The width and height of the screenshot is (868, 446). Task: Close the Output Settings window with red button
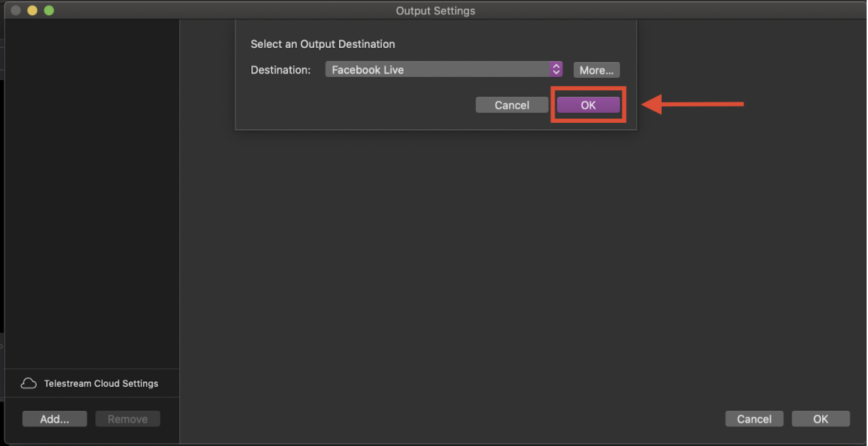pos(15,10)
